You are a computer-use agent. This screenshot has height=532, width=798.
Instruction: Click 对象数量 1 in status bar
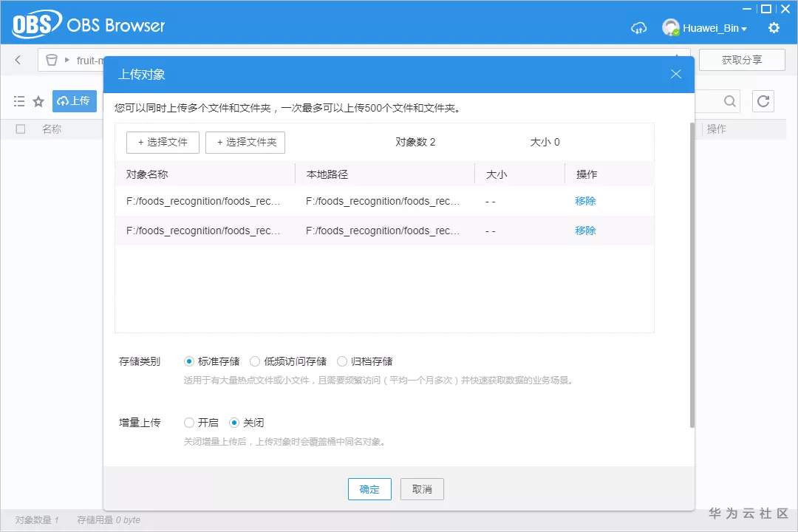tap(37, 519)
